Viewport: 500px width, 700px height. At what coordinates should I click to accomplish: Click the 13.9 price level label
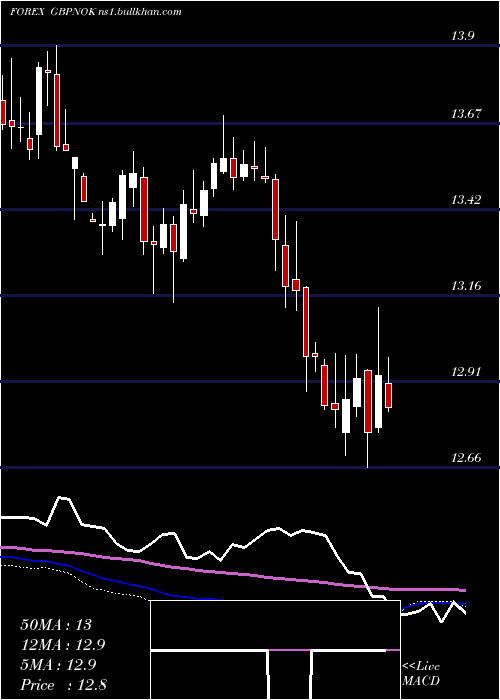(462, 37)
